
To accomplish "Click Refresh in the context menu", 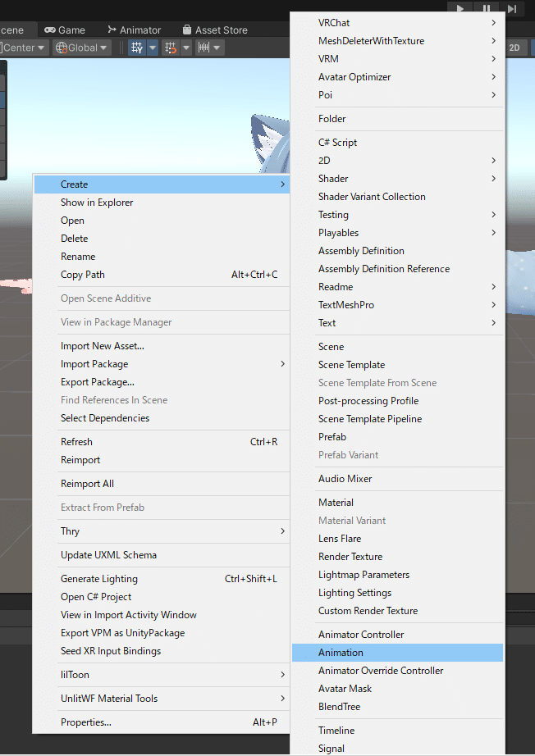I will [x=162, y=442].
